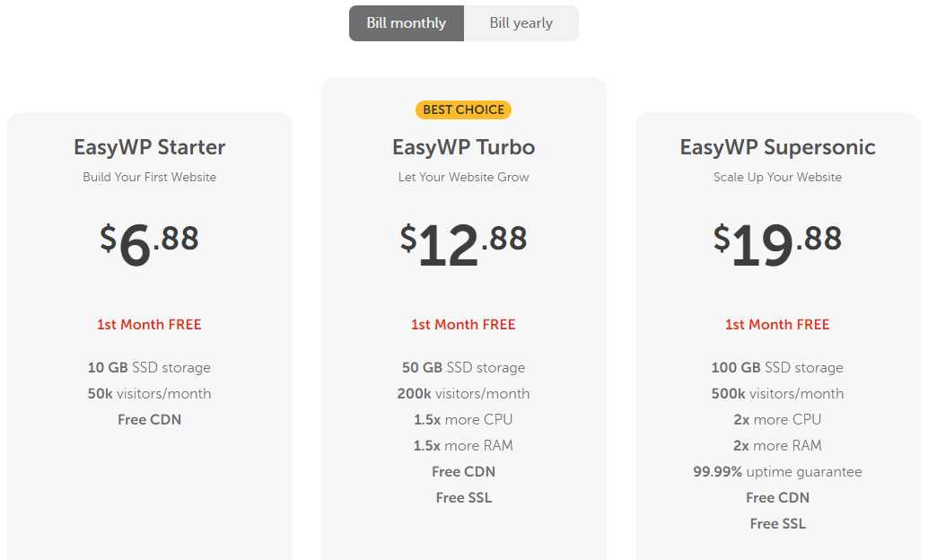This screenshot has width=928, height=560.
Task: Click the BEST CHOICE badge
Action: [x=463, y=109]
